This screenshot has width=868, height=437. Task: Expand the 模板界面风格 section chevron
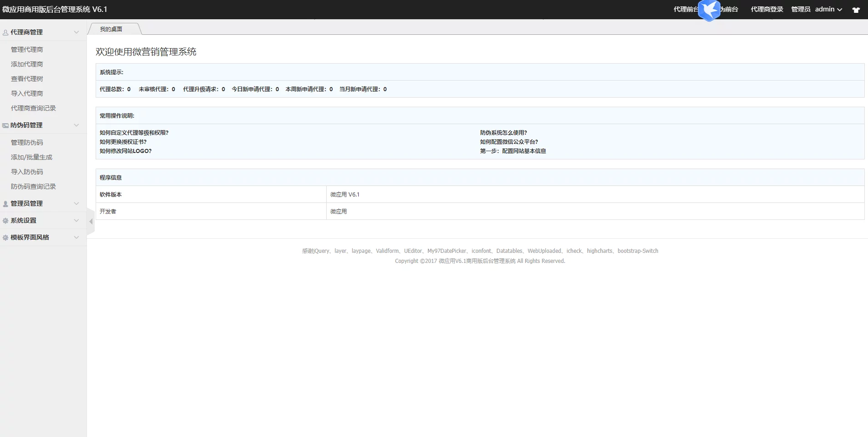point(76,237)
